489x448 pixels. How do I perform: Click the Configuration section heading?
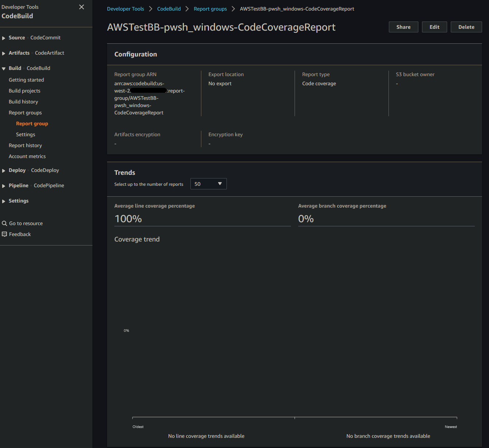pos(135,54)
